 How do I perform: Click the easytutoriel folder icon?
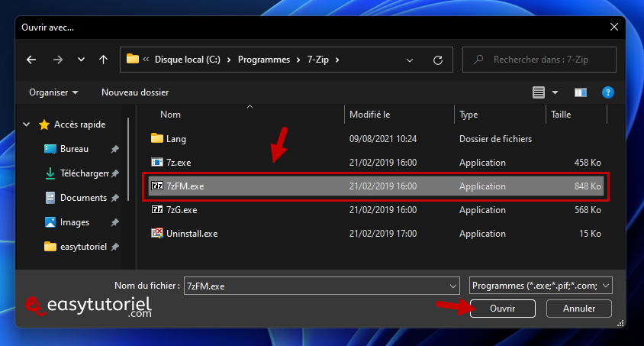coord(50,247)
